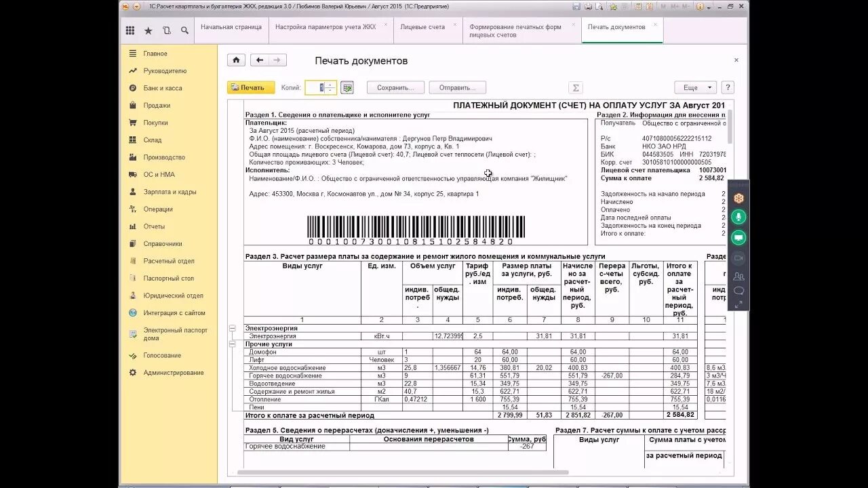Open the Расчетный отдел section
Viewport: 868px width, 488px height.
pyautogui.click(x=169, y=261)
